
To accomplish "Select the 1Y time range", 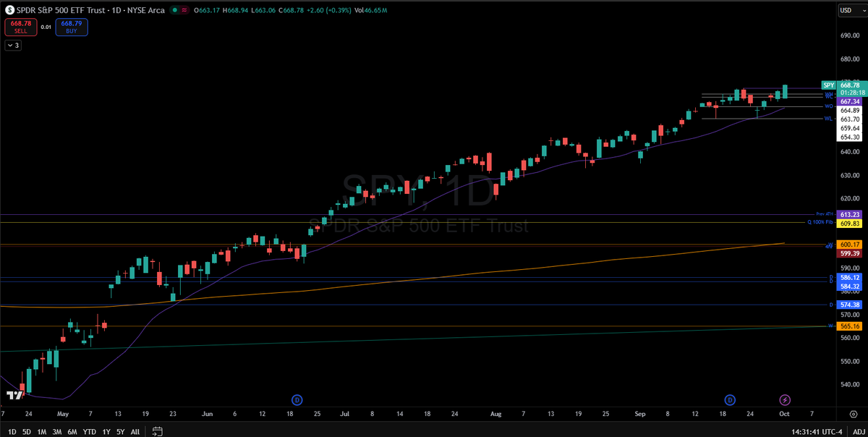I will [x=106, y=431].
